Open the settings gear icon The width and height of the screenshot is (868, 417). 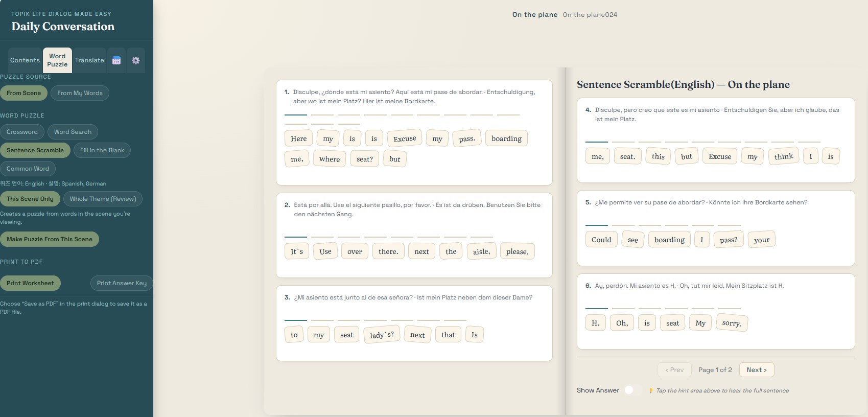135,60
